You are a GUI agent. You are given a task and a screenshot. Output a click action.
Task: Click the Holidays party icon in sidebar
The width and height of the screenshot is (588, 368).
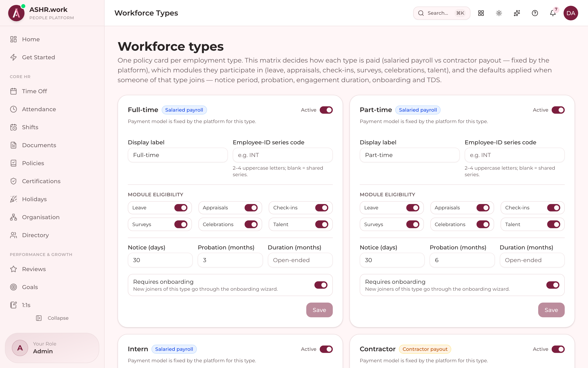point(14,199)
